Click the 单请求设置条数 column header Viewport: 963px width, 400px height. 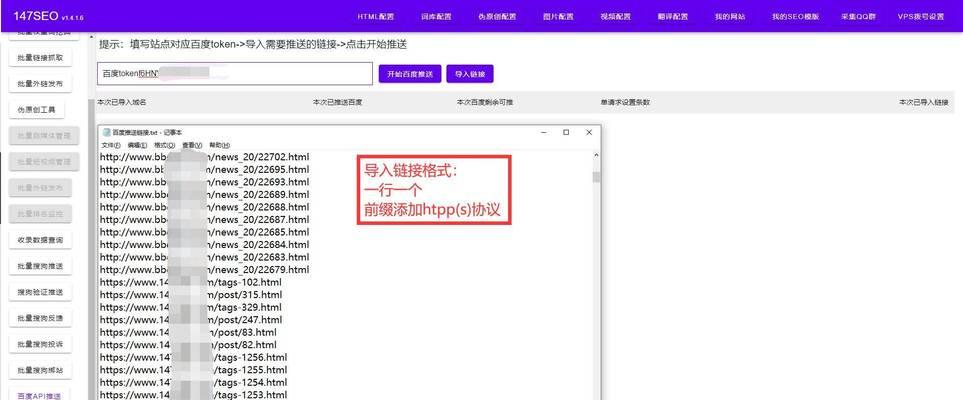(x=625, y=102)
